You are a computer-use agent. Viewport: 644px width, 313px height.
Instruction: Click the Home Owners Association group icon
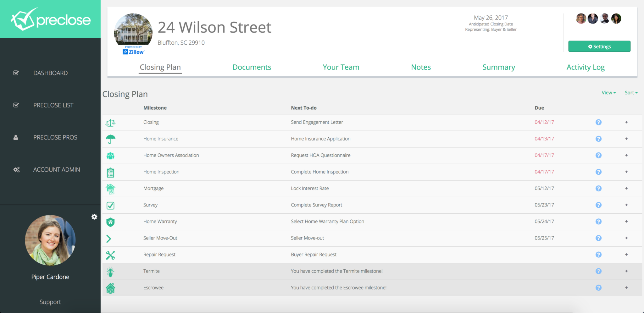point(110,155)
